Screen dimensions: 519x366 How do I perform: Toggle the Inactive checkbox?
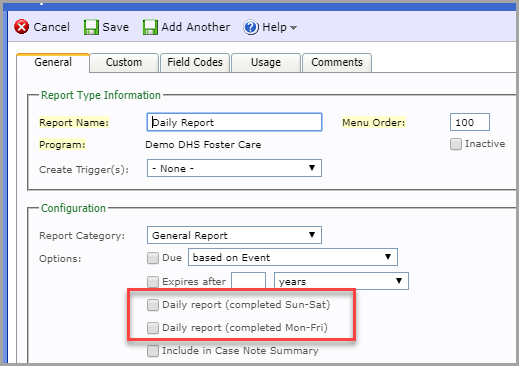[x=456, y=144]
